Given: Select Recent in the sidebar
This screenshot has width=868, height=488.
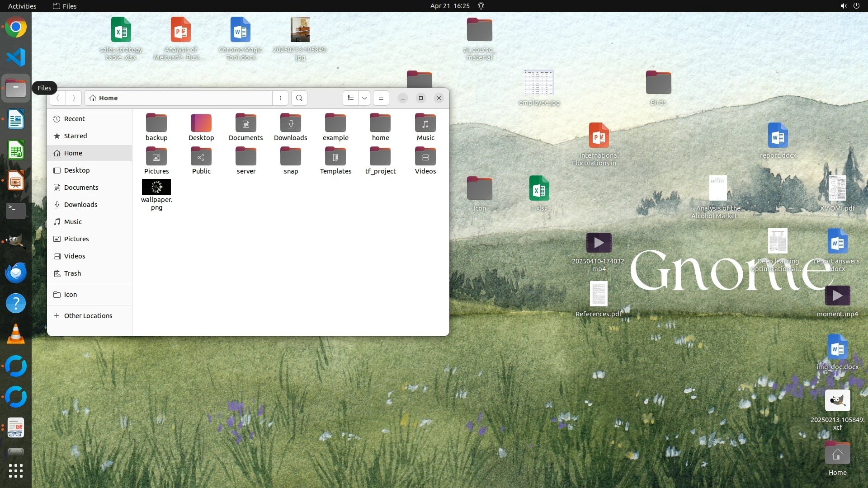Looking at the screenshot, I should (75, 119).
